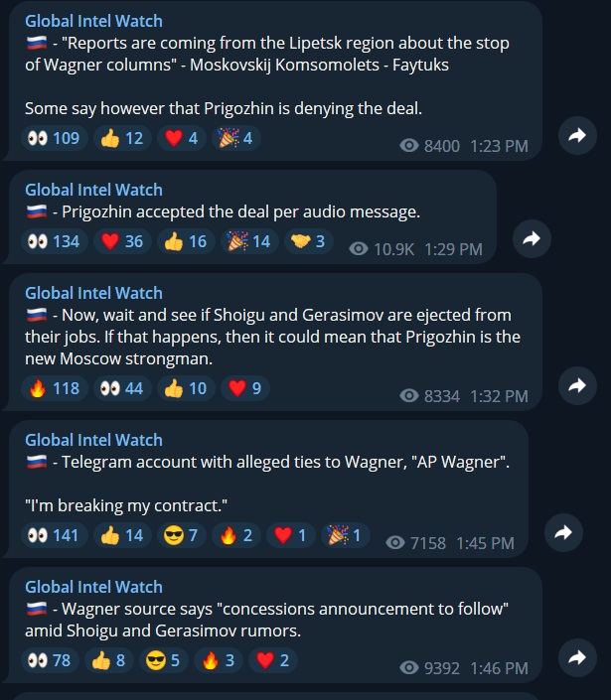Forward the 'Prigozhin accepted the deal' post
The image size is (611, 700).
click(532, 239)
